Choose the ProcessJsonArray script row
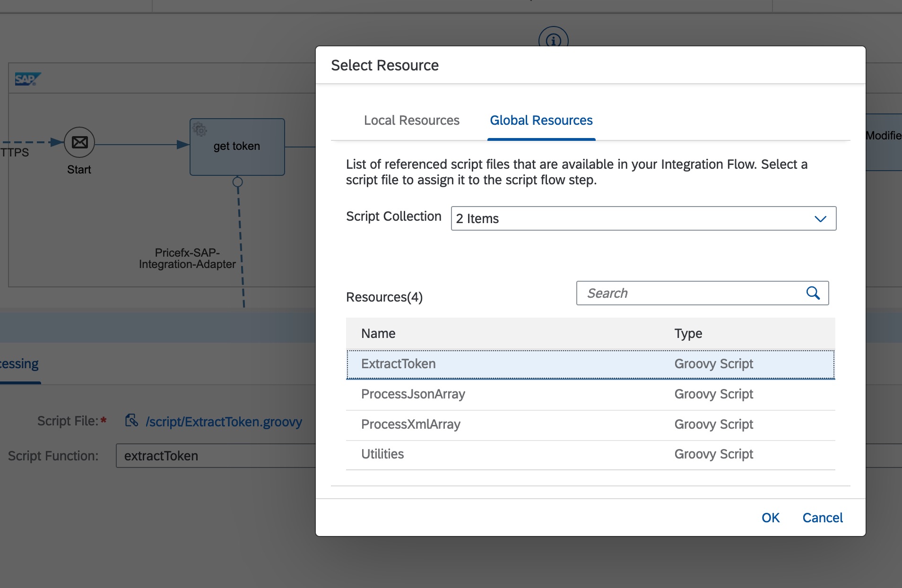Viewport: 902px width, 588px height. [590, 394]
